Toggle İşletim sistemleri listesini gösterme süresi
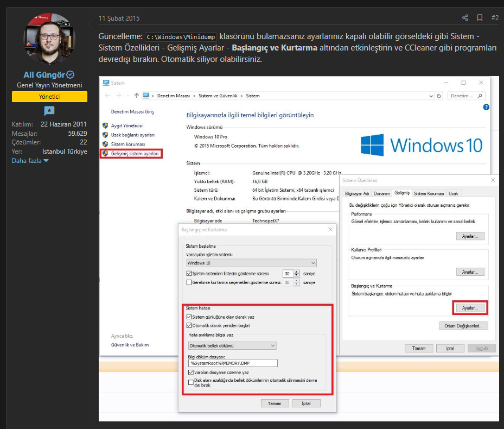This screenshot has height=429, width=504. click(189, 274)
